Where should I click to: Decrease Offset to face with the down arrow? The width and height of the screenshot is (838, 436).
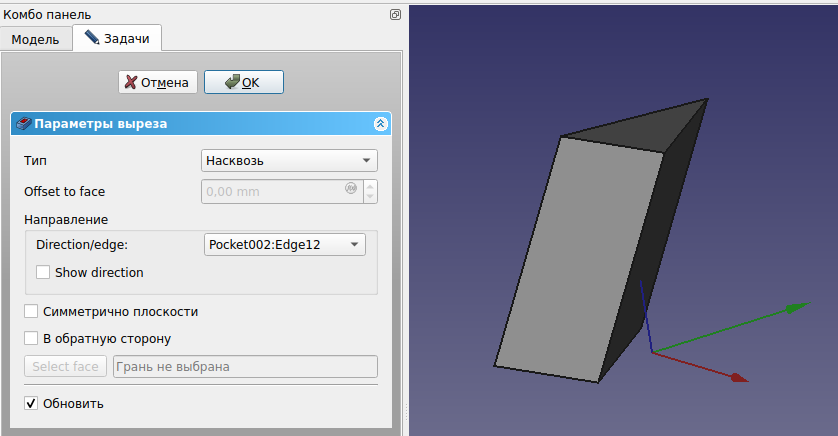370,197
